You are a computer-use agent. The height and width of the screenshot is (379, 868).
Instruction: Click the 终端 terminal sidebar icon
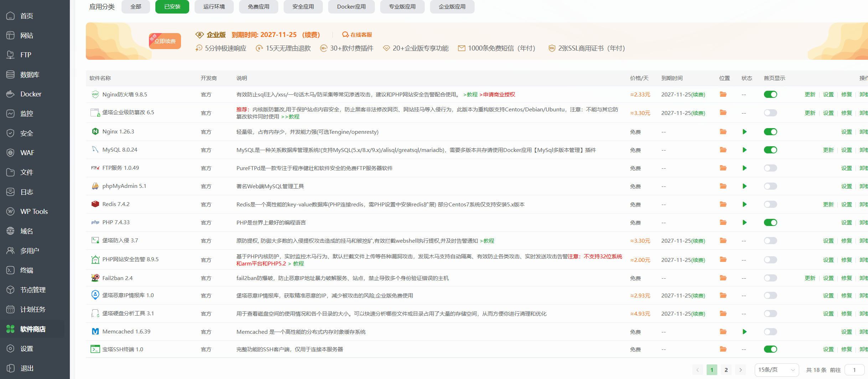pos(11,270)
